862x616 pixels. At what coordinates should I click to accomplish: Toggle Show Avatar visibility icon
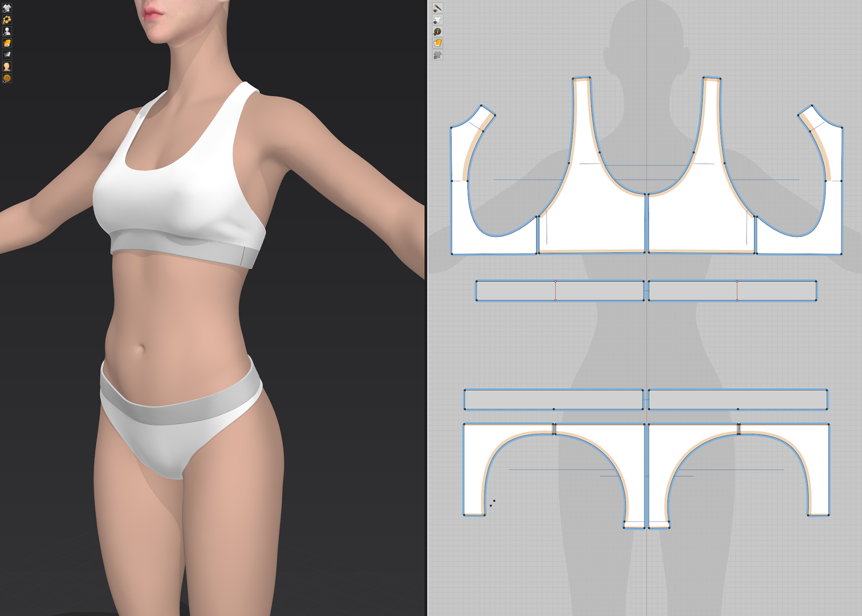coord(7,31)
